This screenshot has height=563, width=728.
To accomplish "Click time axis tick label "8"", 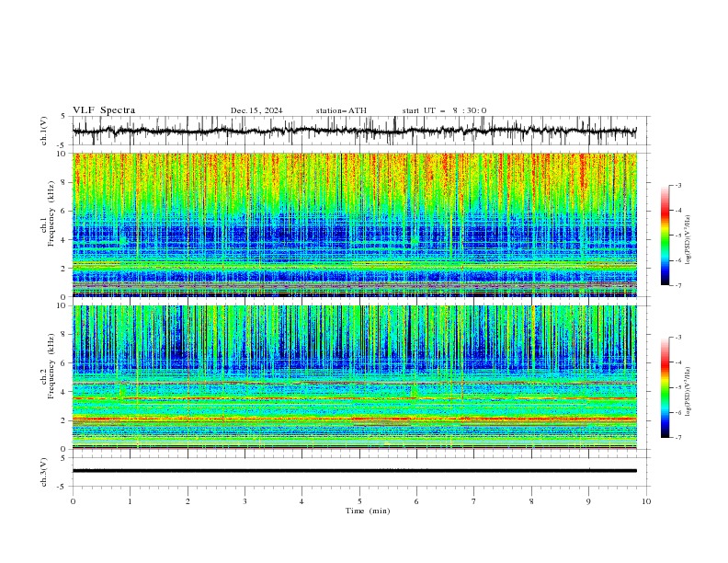I will click(531, 501).
